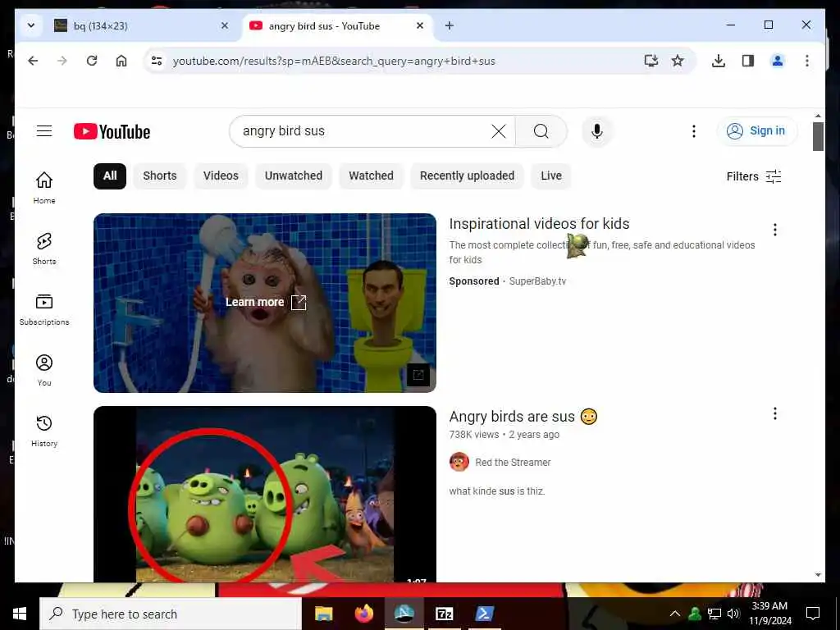
Task: Open 7-Zip from the taskbar
Action: (444, 614)
